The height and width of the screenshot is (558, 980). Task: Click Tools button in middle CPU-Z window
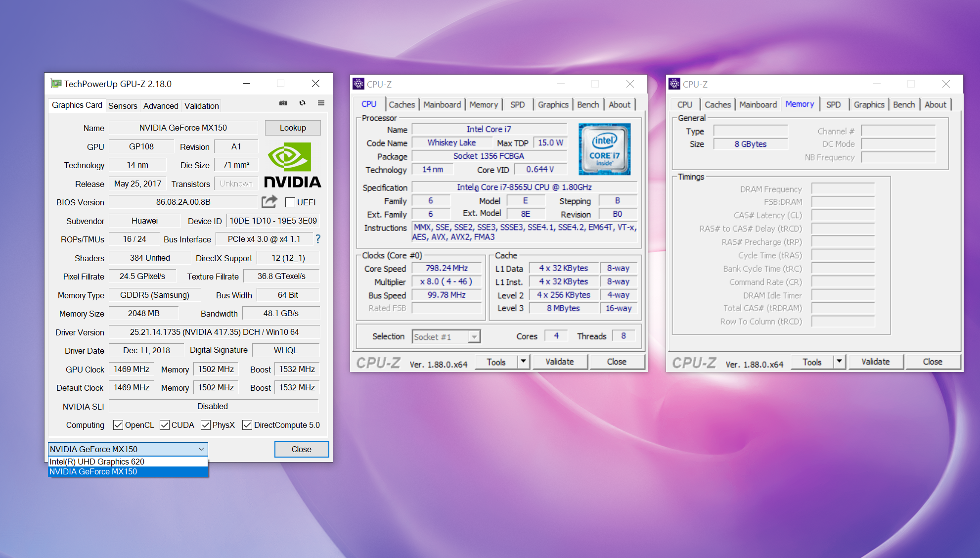pos(496,362)
